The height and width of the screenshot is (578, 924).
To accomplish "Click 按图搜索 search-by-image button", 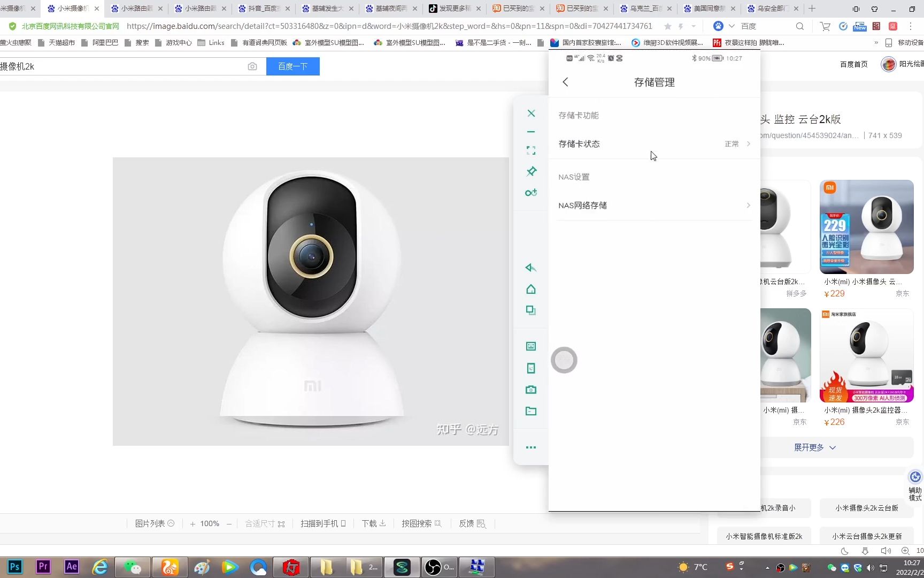I will pyautogui.click(x=421, y=523).
